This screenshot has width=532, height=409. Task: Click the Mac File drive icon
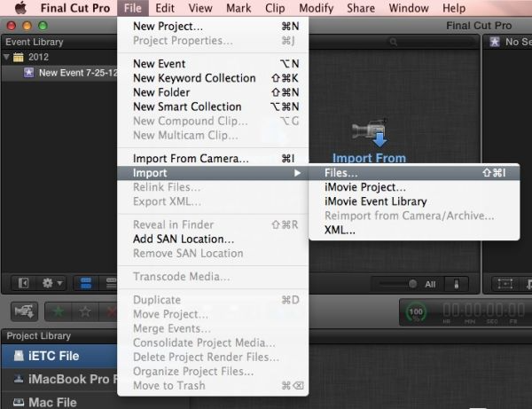(19, 403)
